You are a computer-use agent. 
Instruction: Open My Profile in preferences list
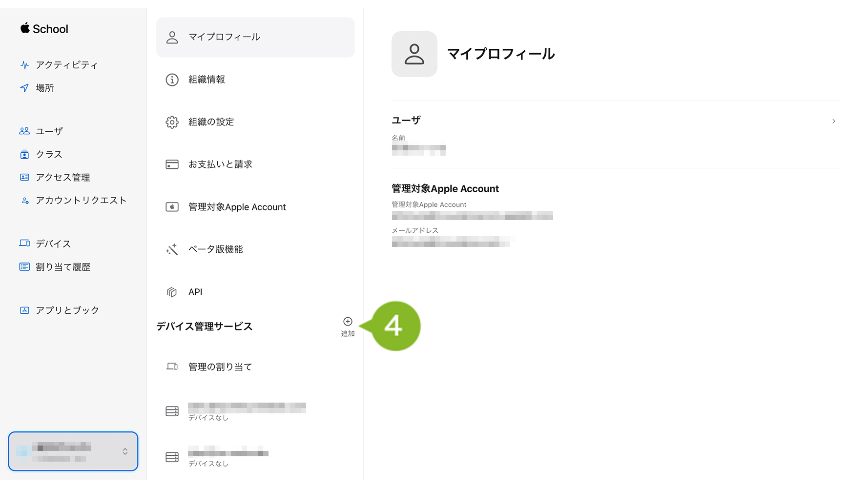click(x=255, y=38)
